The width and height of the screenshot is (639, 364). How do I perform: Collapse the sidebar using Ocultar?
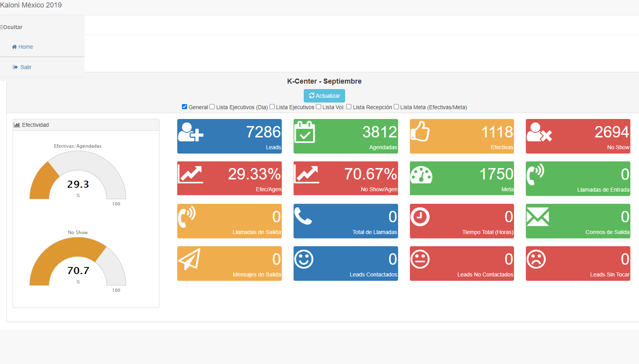pos(11,27)
